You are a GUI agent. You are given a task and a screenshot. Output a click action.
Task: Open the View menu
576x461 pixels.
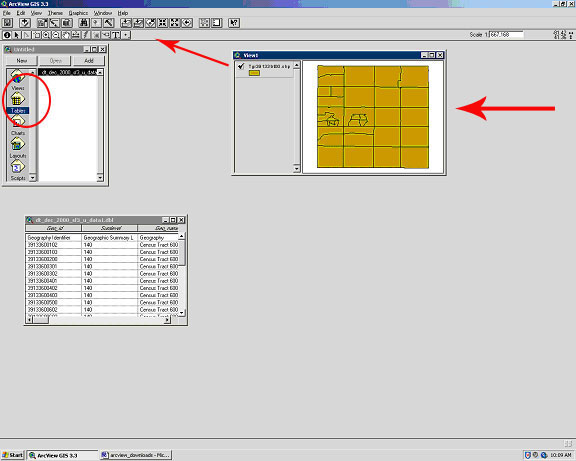[x=36, y=13]
